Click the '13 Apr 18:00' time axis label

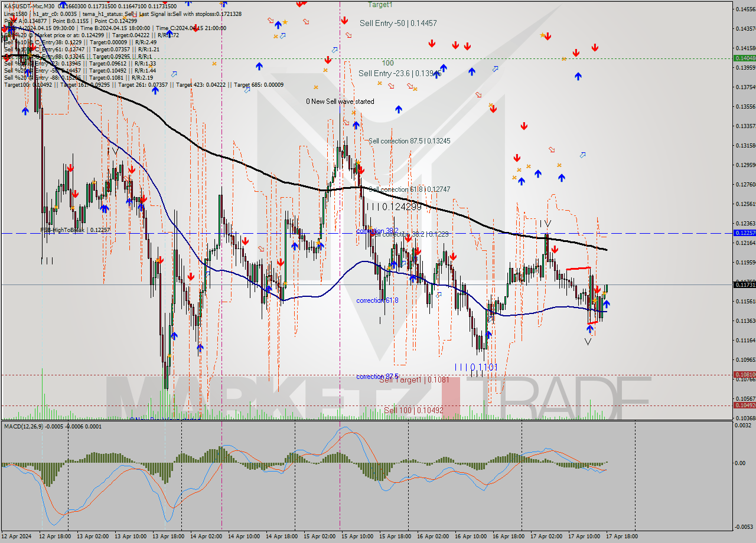(x=168, y=536)
